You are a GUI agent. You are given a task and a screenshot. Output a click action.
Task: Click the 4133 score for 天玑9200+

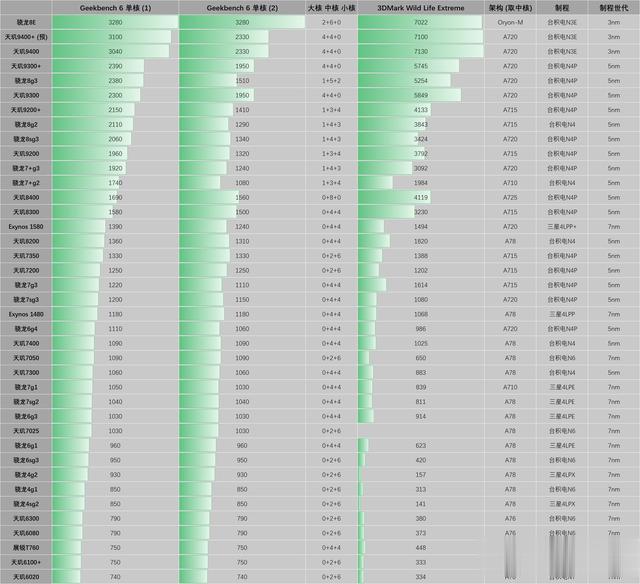421,110
